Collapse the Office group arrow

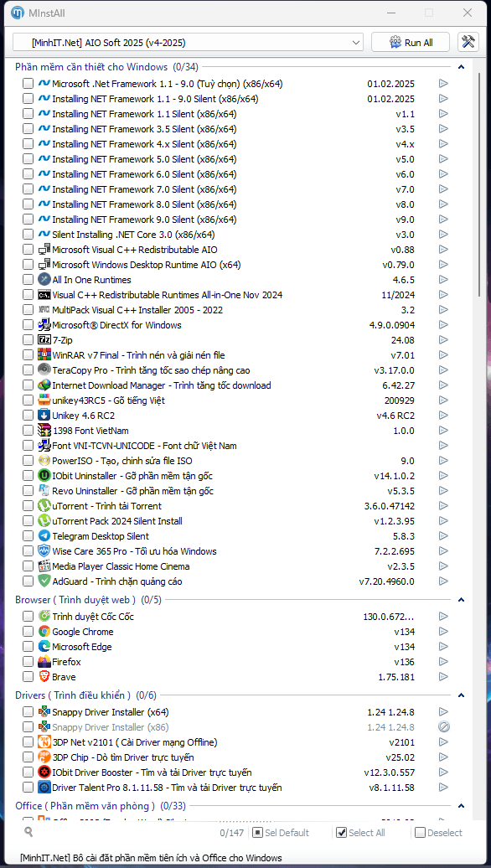(x=461, y=806)
